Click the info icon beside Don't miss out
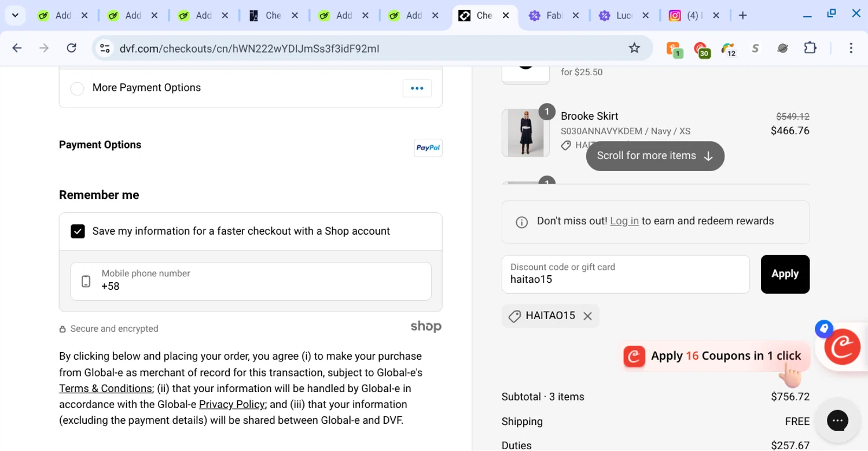868x451 pixels. (x=521, y=222)
